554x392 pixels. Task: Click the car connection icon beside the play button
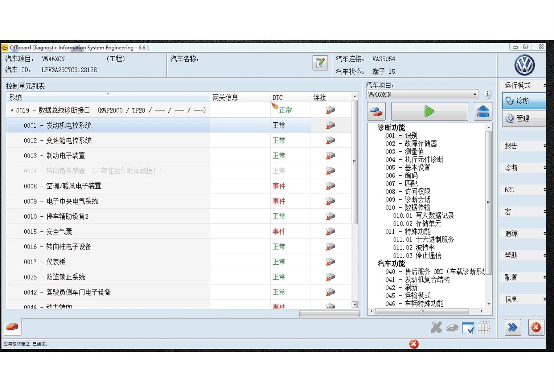tap(376, 111)
